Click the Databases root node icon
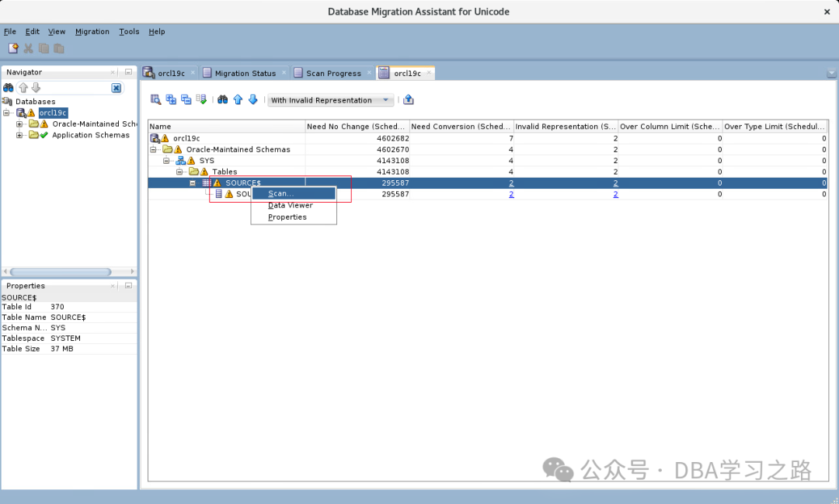 tap(7, 101)
